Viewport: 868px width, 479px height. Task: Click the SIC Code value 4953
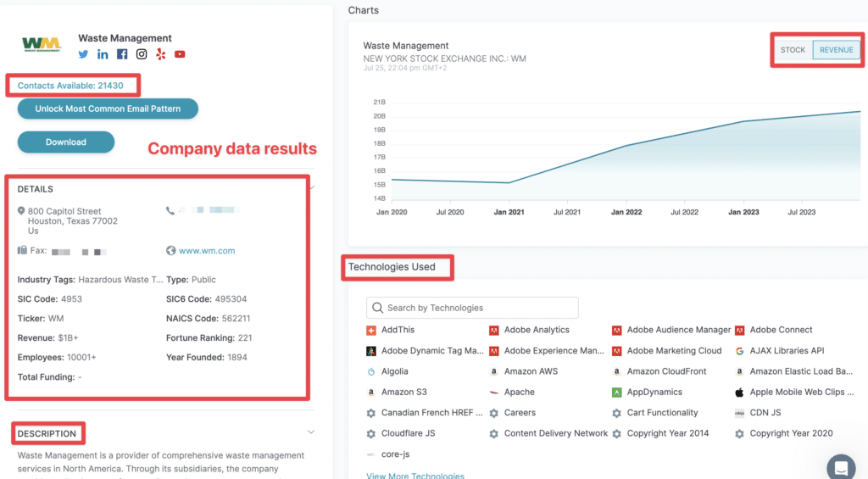tap(71, 299)
